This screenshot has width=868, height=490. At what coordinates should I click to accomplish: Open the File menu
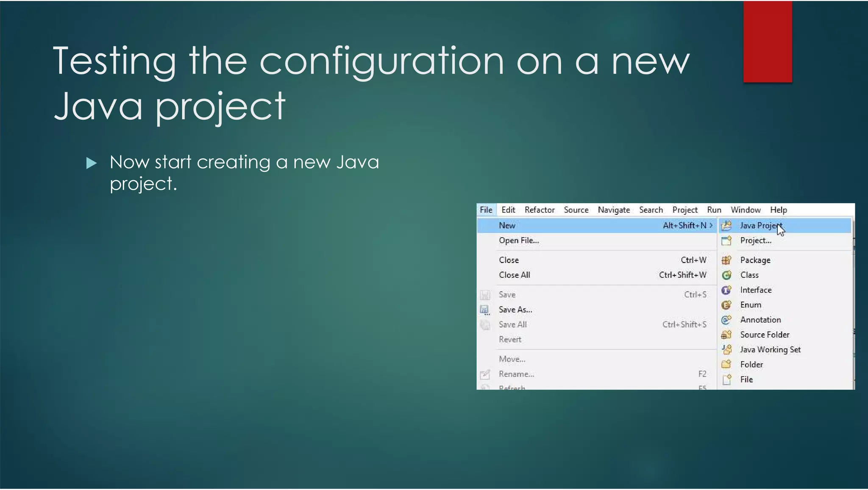(x=486, y=210)
